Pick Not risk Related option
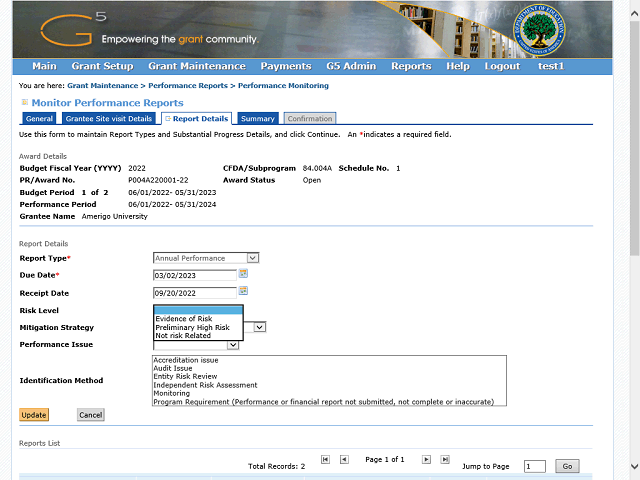 point(183,336)
